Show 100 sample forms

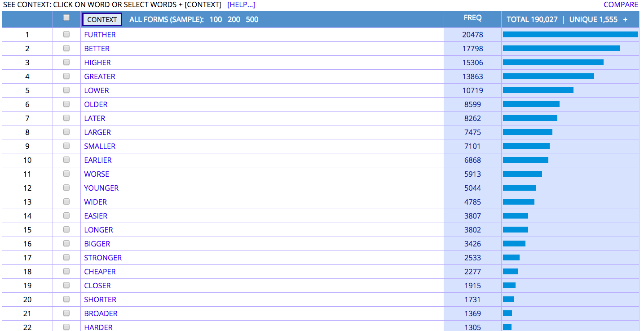216,19
